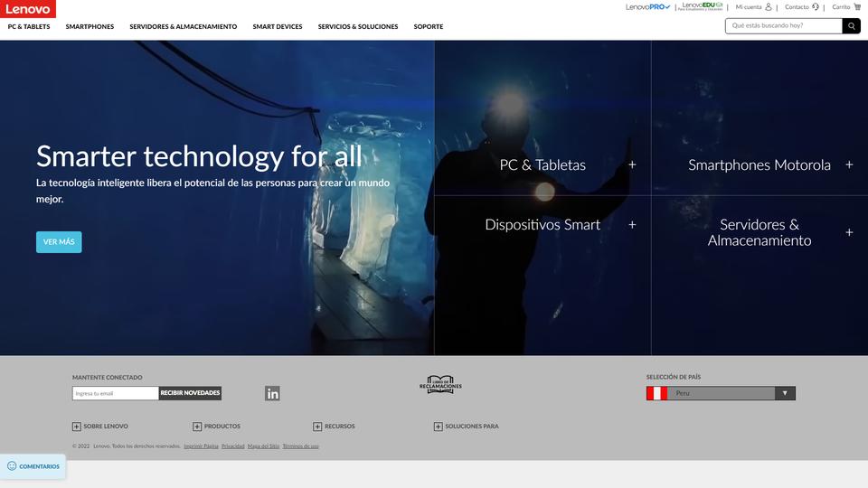Click Recibir Novedades button
868x488 pixels.
pyautogui.click(x=190, y=393)
